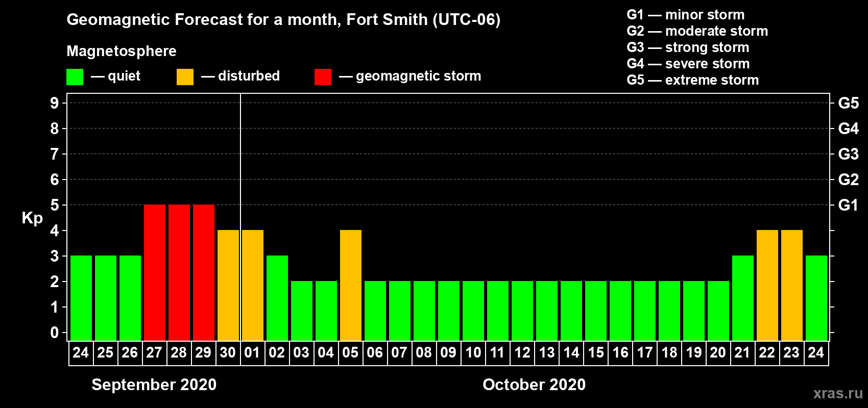Click 'G3 — strong storm' legend line
This screenshot has height=408, width=868.
688,47
